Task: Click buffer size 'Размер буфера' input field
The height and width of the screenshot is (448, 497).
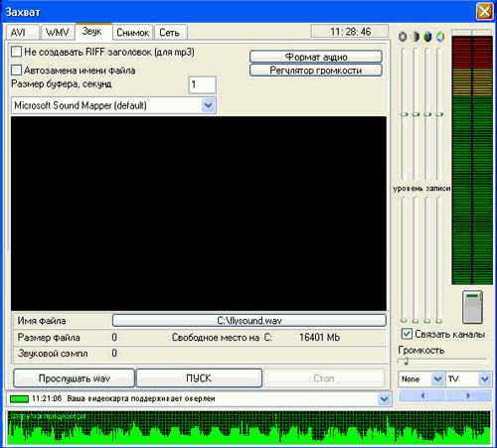Action: pos(203,84)
